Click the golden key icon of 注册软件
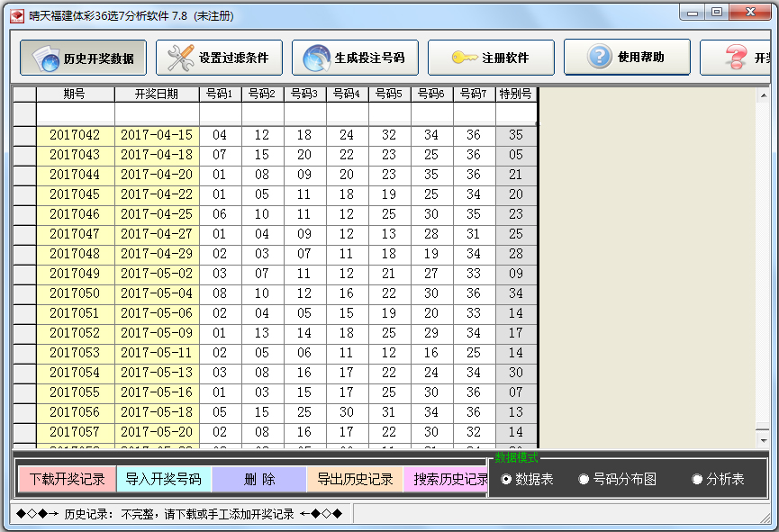Viewport: 779px width, 532px height. [465, 58]
